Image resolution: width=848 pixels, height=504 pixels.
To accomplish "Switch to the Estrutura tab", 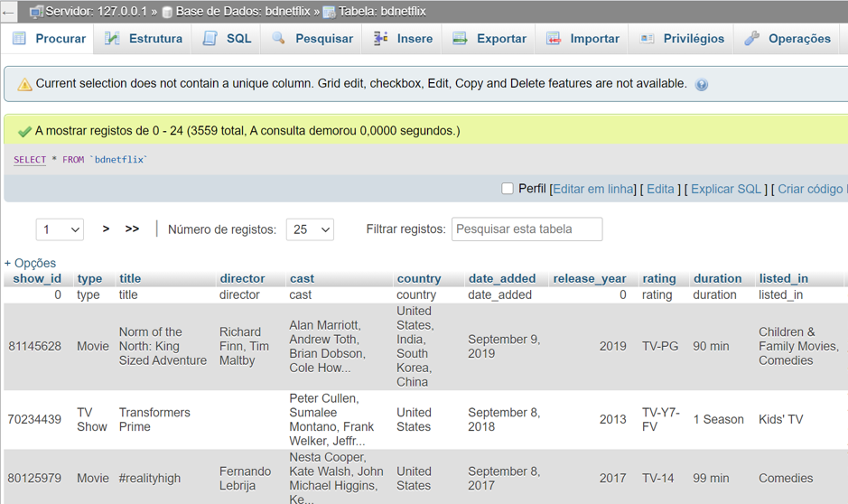I will 155,39.
